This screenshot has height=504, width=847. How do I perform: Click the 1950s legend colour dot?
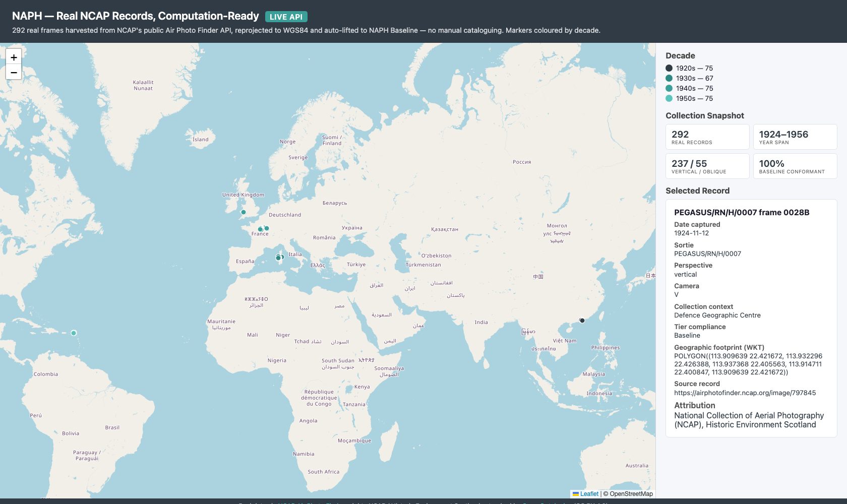point(669,98)
